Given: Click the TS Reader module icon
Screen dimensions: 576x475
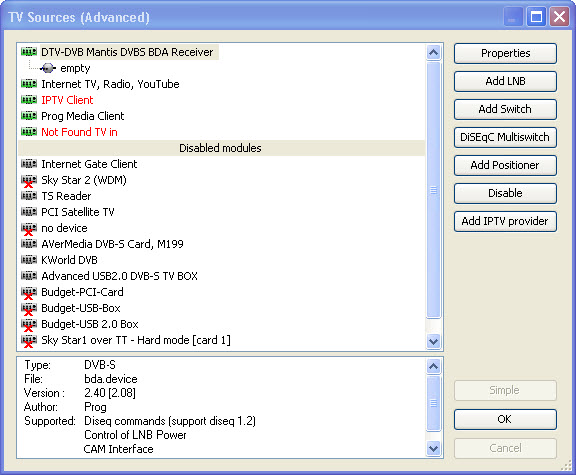Looking at the screenshot, I should click(29, 196).
